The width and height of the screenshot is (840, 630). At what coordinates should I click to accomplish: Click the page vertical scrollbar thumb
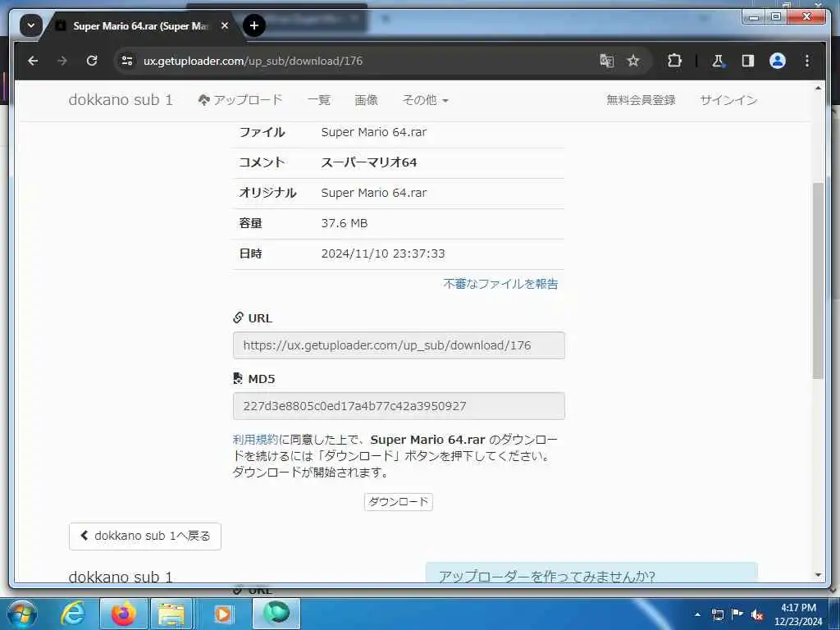tap(818, 281)
